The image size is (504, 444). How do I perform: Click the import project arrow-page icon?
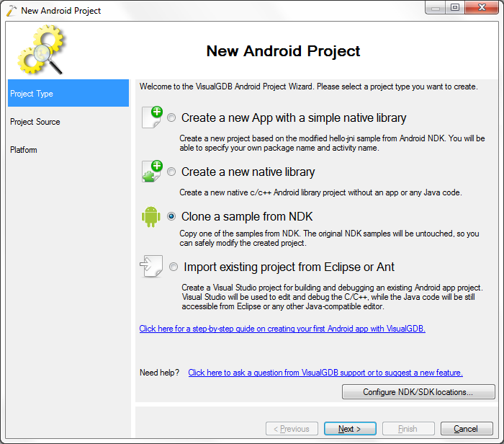tap(151, 267)
